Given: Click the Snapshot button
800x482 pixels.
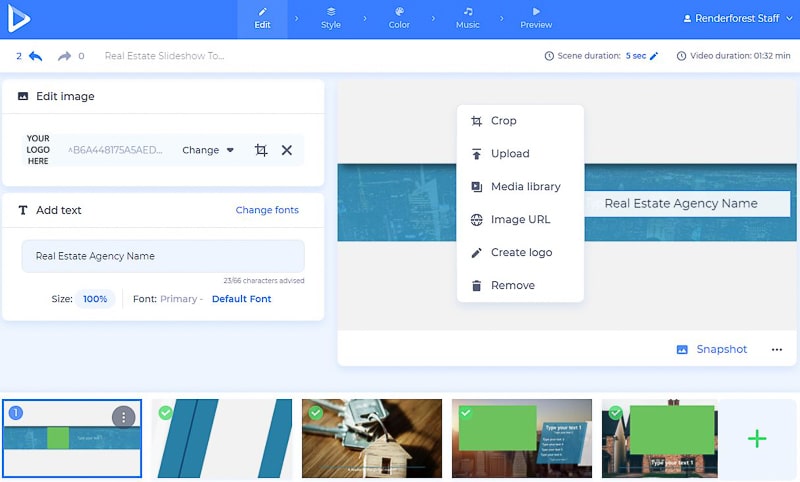Looking at the screenshot, I should (712, 349).
